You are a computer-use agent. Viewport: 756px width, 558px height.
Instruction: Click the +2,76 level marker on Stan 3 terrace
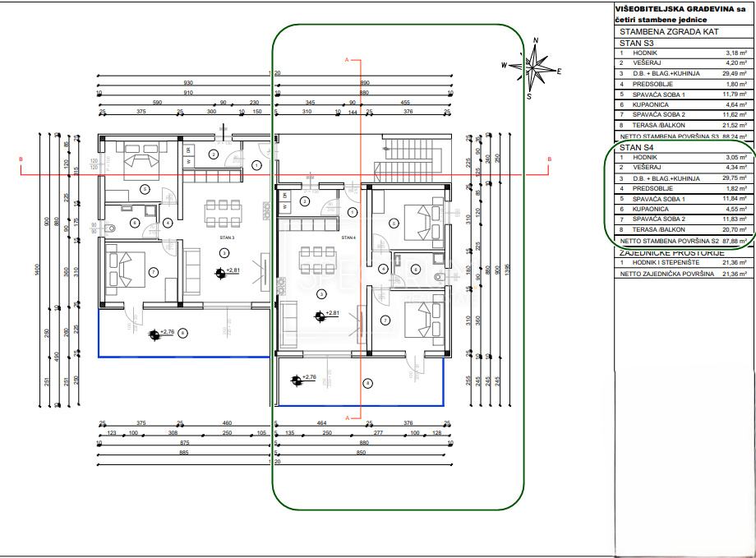162,334
